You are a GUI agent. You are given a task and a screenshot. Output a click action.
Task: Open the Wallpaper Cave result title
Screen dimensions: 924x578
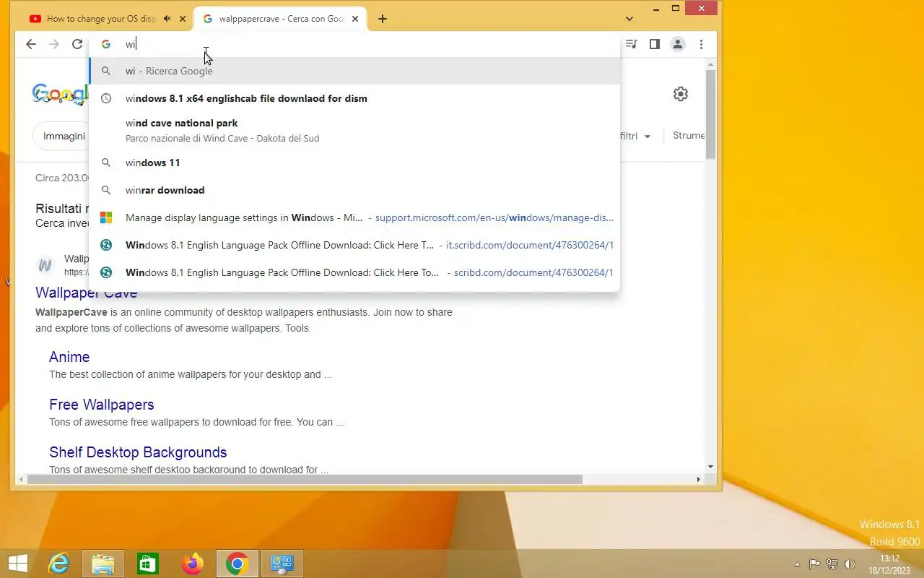(x=86, y=293)
